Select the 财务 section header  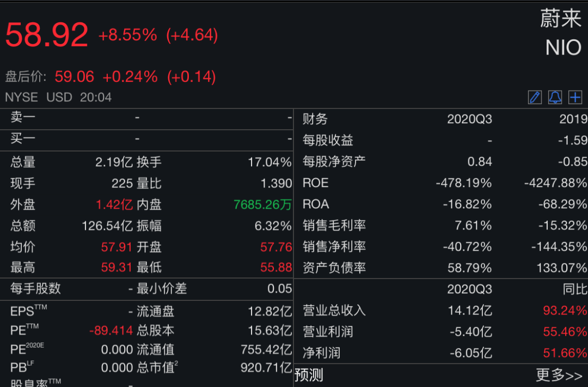315,119
